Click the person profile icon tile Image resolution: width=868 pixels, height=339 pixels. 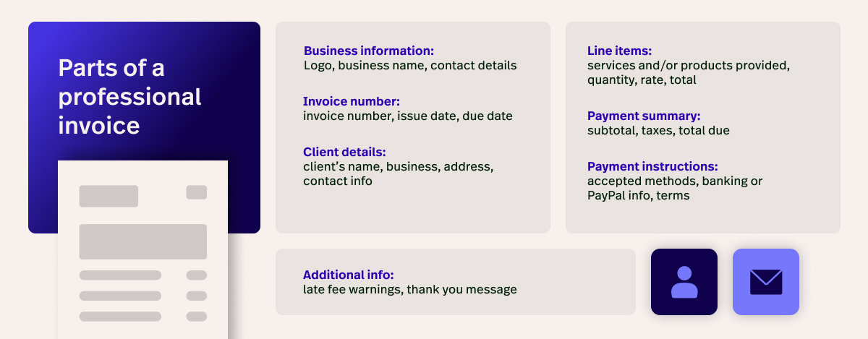coord(684,282)
